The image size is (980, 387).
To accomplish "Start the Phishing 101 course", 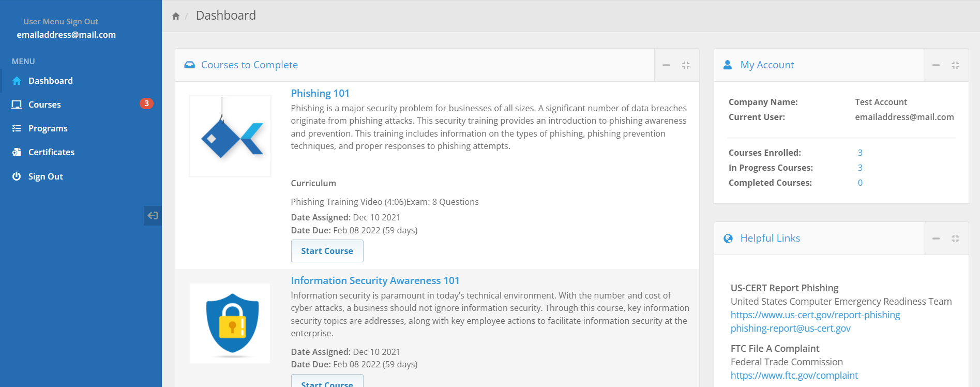I will 327,251.
